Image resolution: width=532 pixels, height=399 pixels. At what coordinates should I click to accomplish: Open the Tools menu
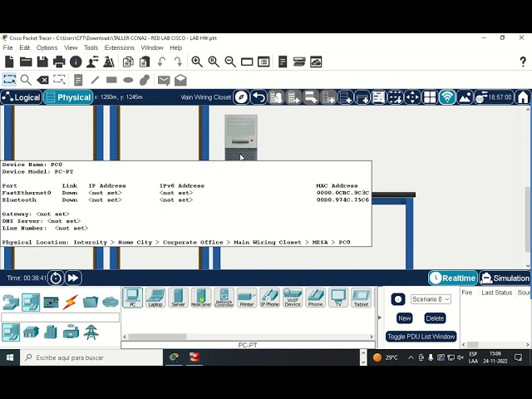(x=91, y=47)
